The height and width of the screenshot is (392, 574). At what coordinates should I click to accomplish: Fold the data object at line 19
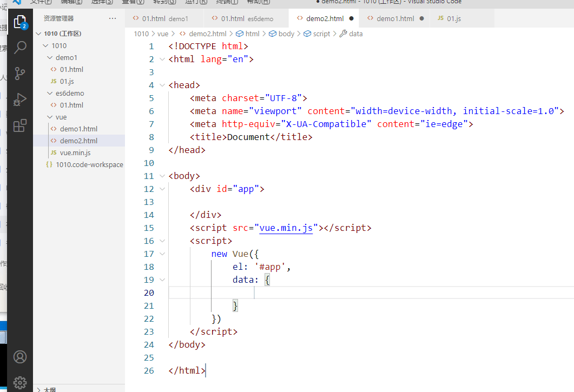pyautogui.click(x=162, y=280)
